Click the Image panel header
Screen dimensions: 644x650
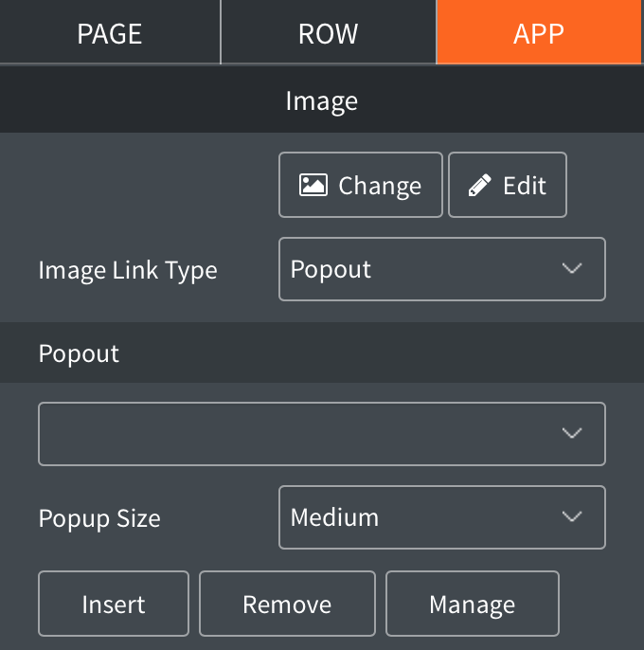click(322, 100)
